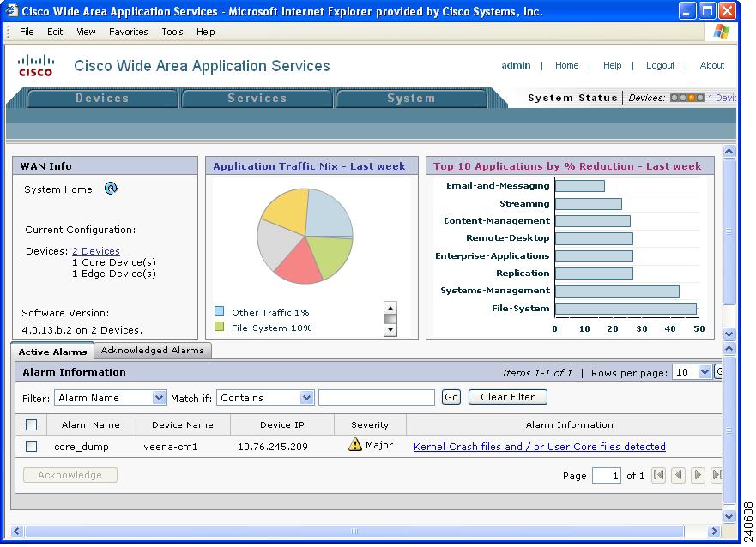Open the Match if Contains dropdown
The width and height of the screenshot is (756, 547).
click(x=265, y=398)
